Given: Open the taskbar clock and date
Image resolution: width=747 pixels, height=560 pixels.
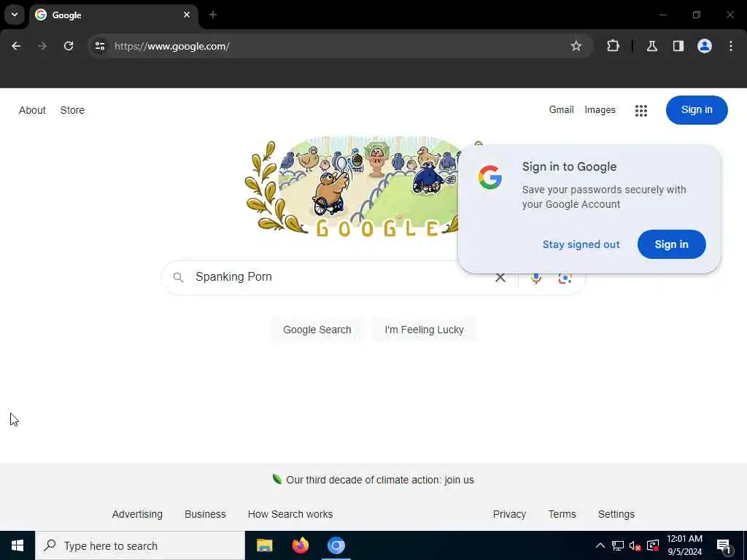Looking at the screenshot, I should click(x=684, y=545).
